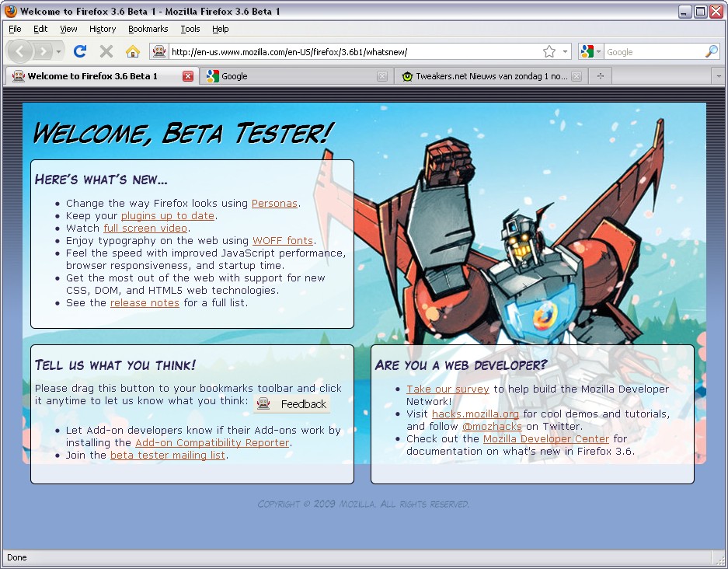Open the Personas link

coord(274,204)
